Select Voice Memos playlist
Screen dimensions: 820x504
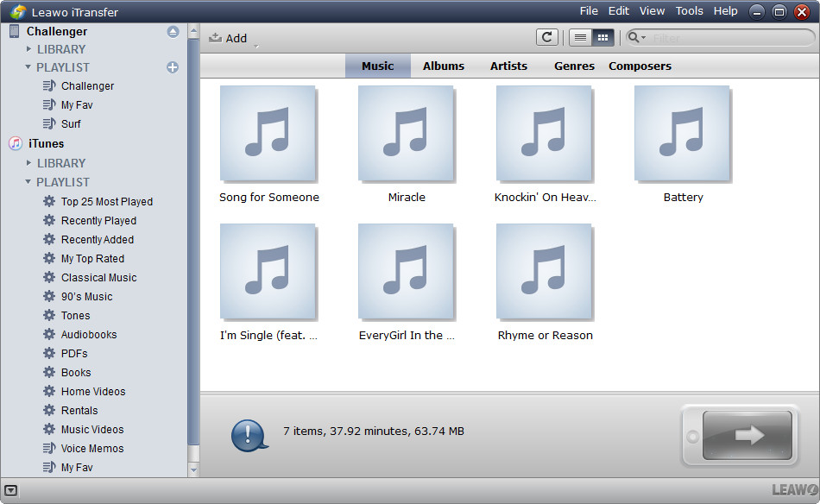point(92,449)
